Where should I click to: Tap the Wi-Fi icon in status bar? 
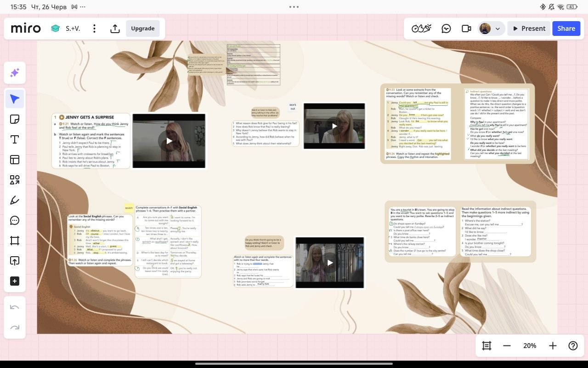560,7
